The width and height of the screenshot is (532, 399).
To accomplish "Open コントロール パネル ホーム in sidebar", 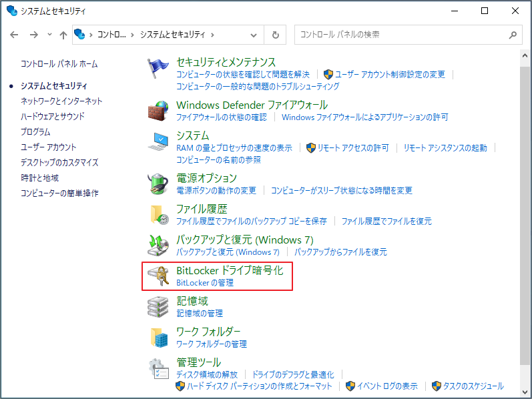I will point(59,64).
